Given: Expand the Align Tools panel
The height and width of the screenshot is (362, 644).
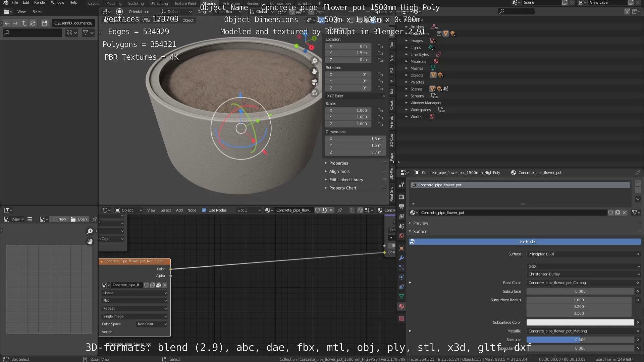Looking at the screenshot, I should tap(339, 172).
